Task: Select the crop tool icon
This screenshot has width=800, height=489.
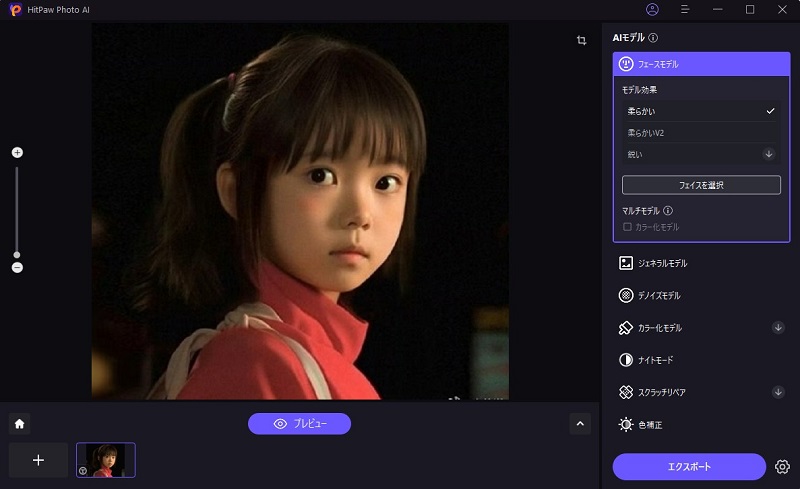Action: [x=581, y=40]
